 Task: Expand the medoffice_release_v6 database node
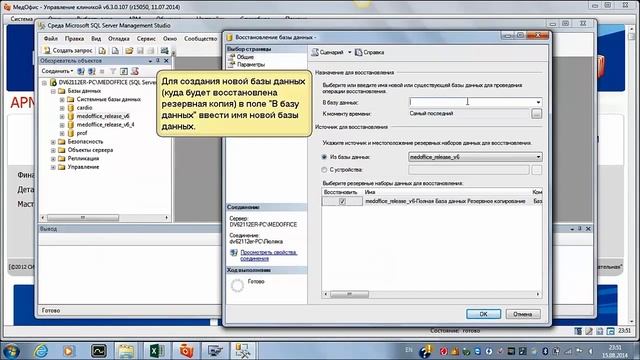(x=62, y=116)
